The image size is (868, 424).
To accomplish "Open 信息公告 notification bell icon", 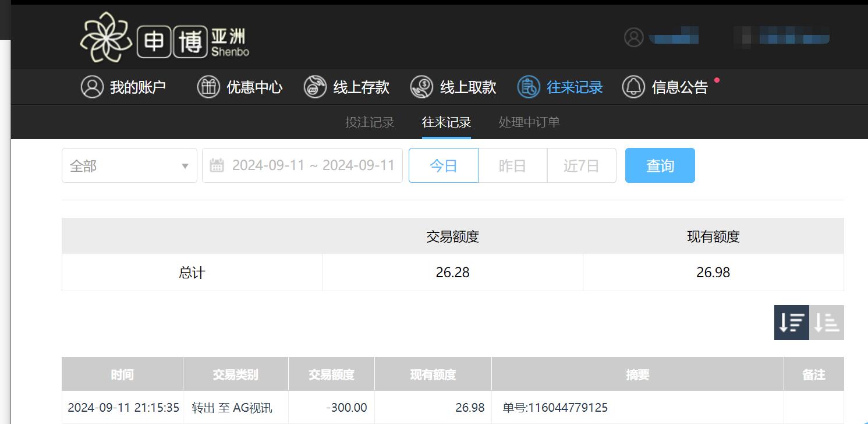I will 633,87.
